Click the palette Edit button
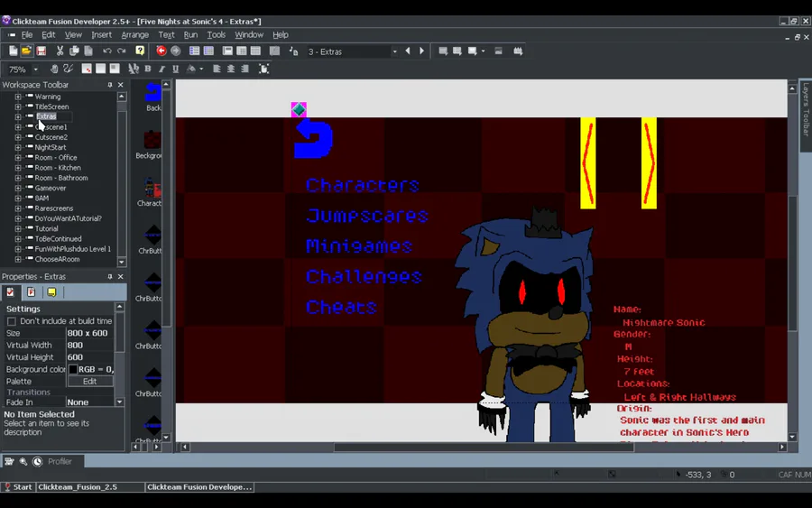The height and width of the screenshot is (508, 812). (x=89, y=381)
